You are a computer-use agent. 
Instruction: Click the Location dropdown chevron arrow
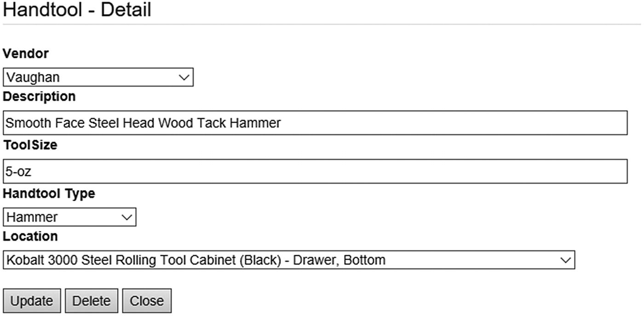coord(565,260)
